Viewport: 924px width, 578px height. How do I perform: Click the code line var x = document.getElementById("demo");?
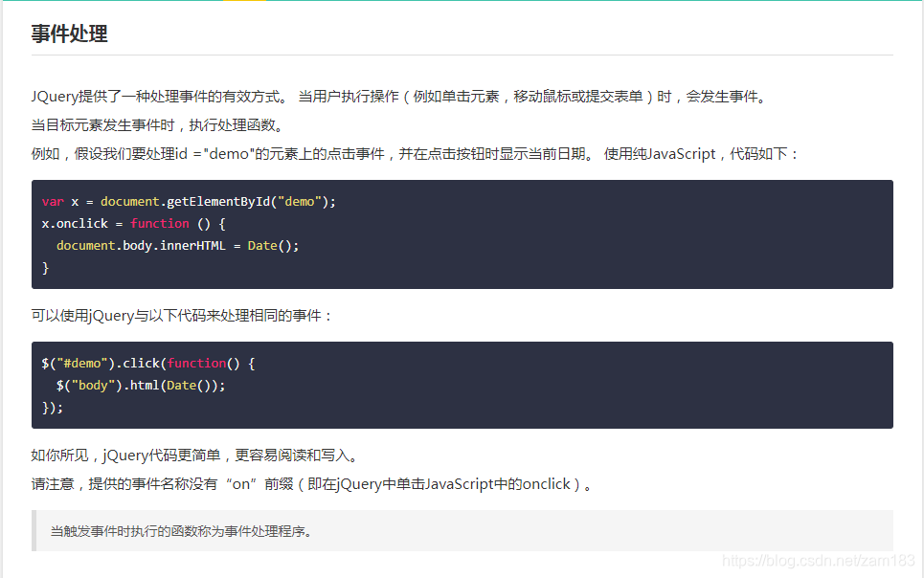[x=189, y=202]
